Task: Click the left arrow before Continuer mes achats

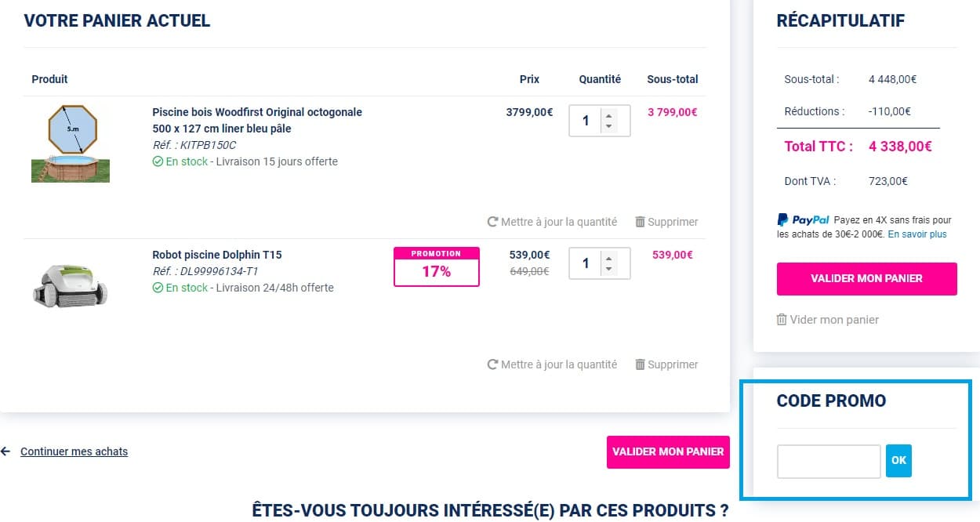Action: 6,451
